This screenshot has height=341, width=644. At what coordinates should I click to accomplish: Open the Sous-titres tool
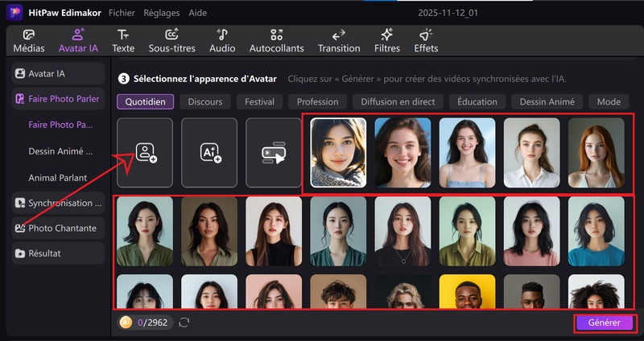point(171,41)
